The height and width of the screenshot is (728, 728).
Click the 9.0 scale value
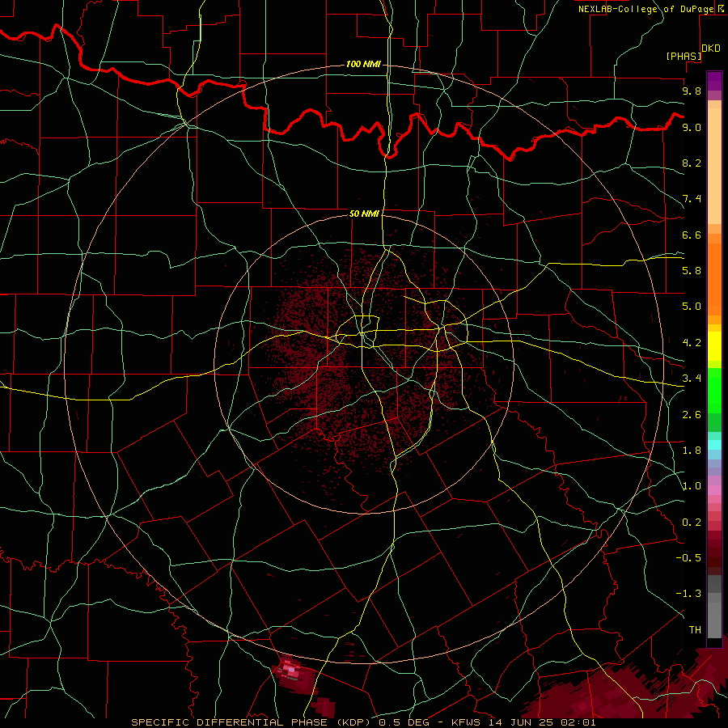click(692, 127)
